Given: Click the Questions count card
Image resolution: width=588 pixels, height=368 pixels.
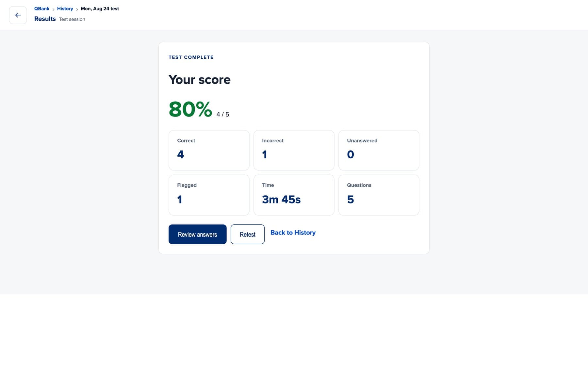Looking at the screenshot, I should coord(379,195).
